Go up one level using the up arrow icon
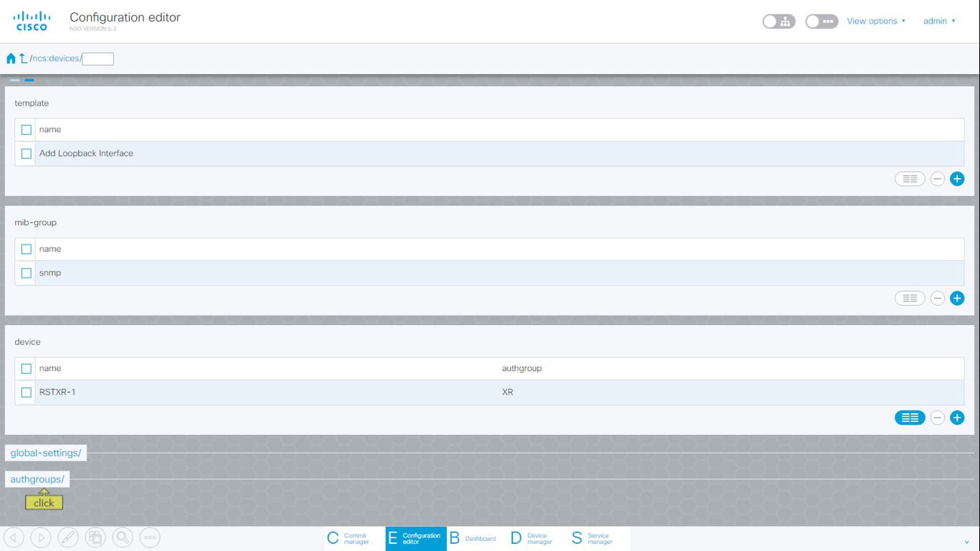 (22, 58)
